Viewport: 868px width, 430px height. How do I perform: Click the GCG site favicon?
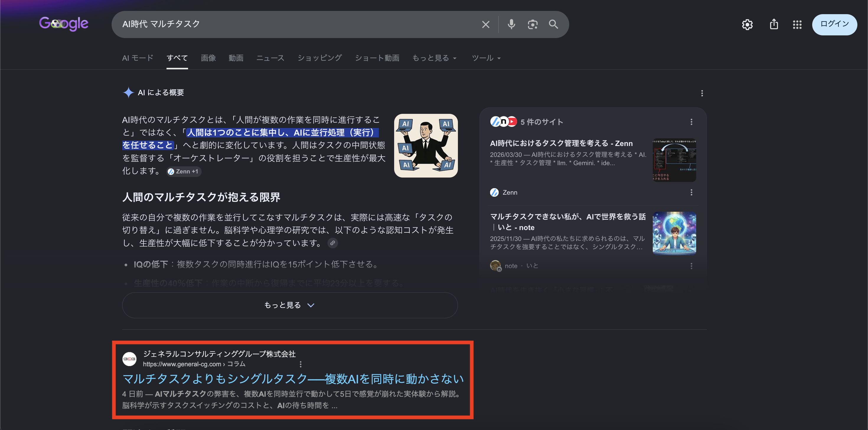pos(129,359)
